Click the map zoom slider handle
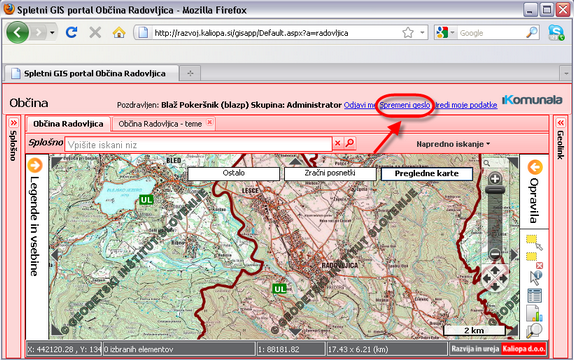 pos(495,190)
